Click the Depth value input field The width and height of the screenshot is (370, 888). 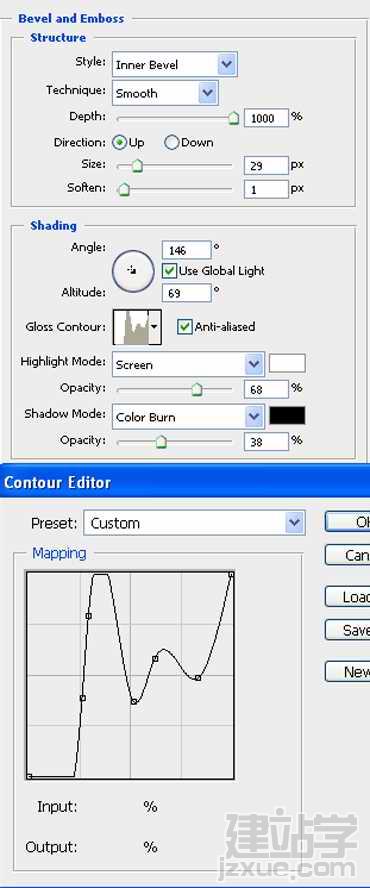pyautogui.click(x=266, y=118)
